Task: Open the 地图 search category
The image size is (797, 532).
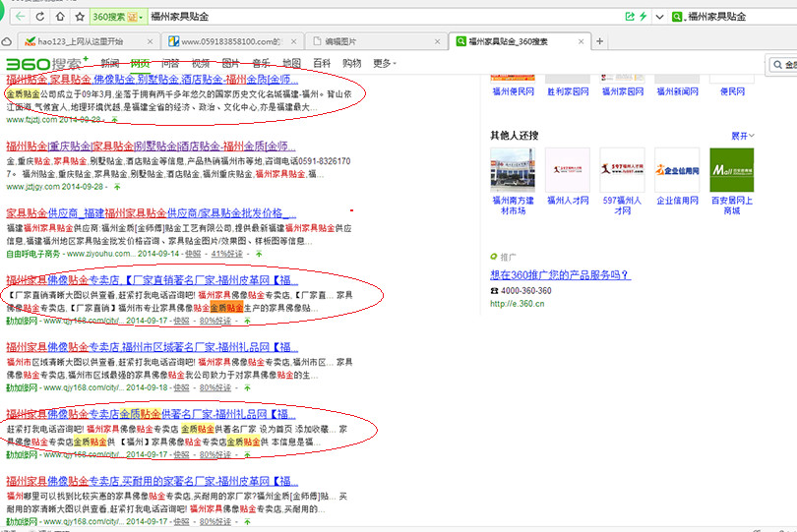Action: 292,64
